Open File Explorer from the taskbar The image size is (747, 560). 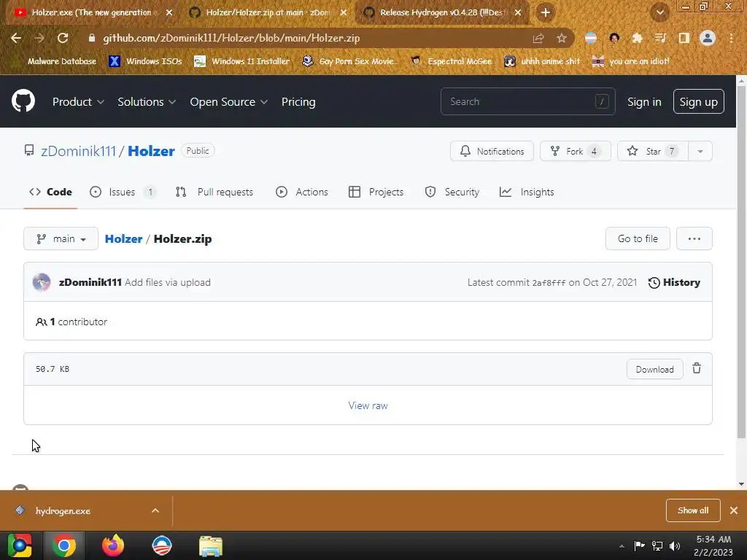click(211, 545)
